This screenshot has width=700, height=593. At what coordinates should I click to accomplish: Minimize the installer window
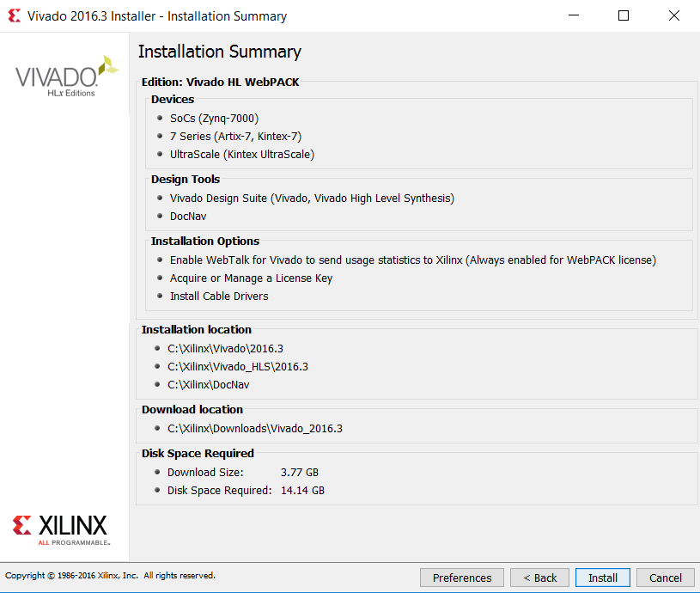(x=574, y=15)
